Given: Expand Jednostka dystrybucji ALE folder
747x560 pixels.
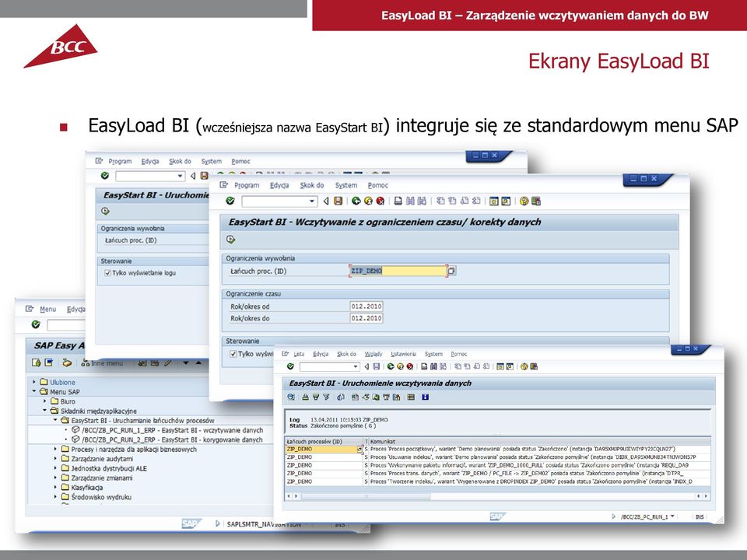Looking at the screenshot, I should pos(55,468).
